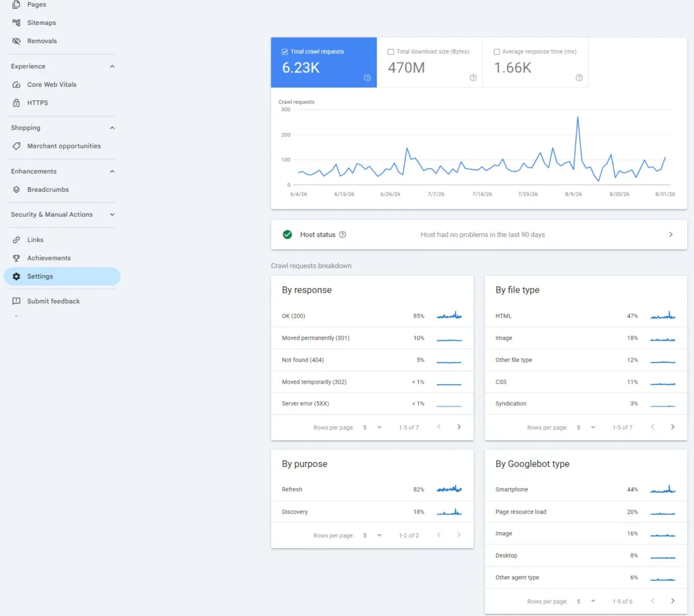The image size is (694, 616).
Task: Open Syndication file type row
Action: tap(586, 404)
